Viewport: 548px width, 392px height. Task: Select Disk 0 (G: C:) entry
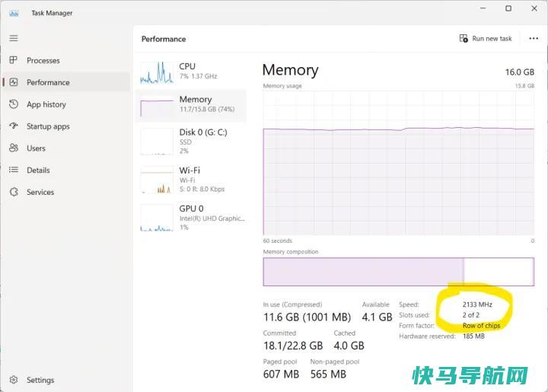(191, 142)
